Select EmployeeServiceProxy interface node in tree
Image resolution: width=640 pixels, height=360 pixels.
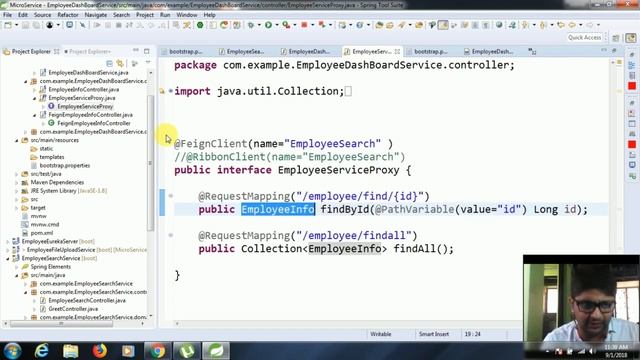point(85,106)
